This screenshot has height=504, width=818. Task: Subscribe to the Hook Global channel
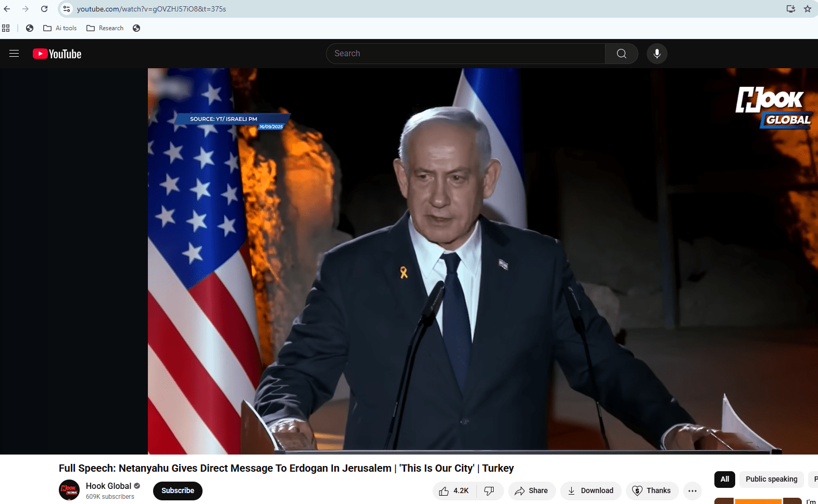(178, 490)
